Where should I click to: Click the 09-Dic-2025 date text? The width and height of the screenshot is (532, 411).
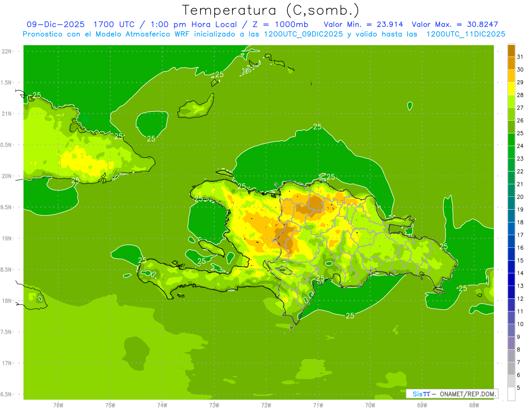click(55, 24)
